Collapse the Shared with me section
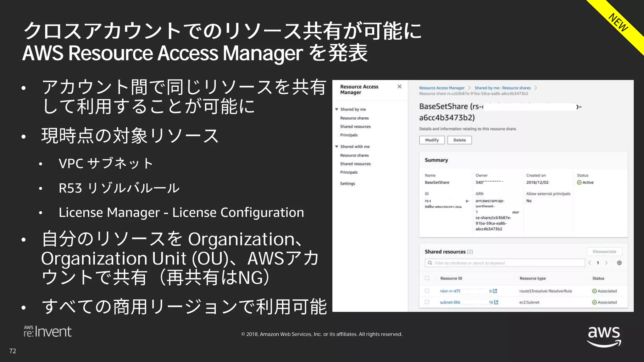644x362 pixels. coord(336,146)
